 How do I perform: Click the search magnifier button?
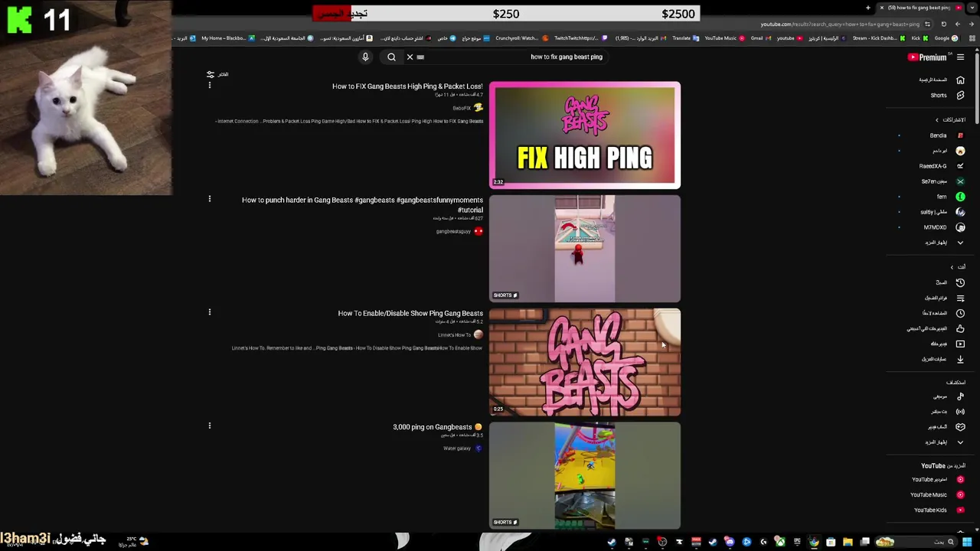(391, 57)
